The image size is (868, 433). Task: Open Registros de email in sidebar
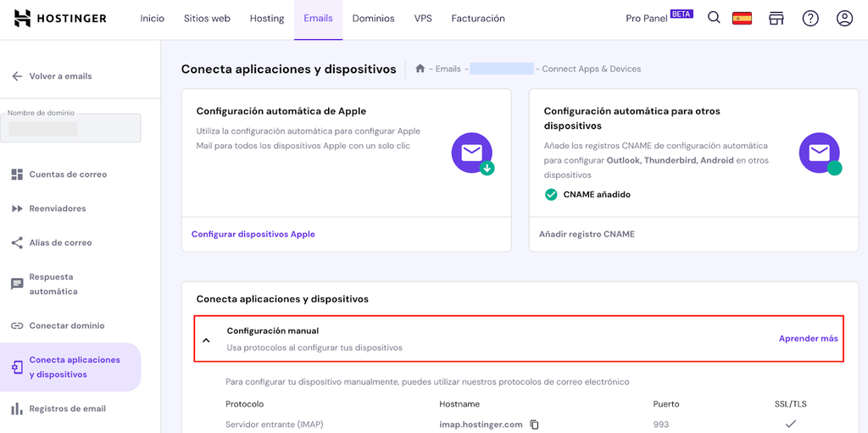(67, 408)
